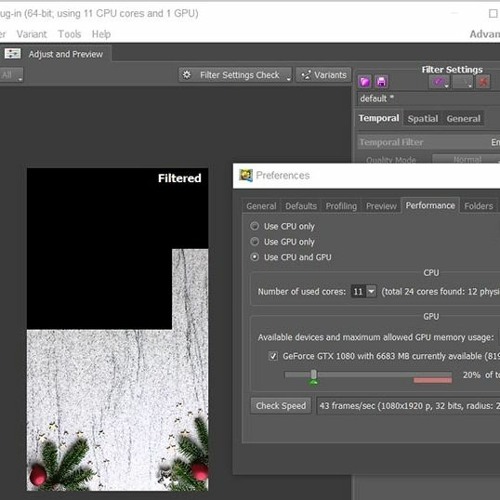The height and width of the screenshot is (500, 500).
Task: Save the filter preset with the purple disk icon
Action: (x=381, y=82)
